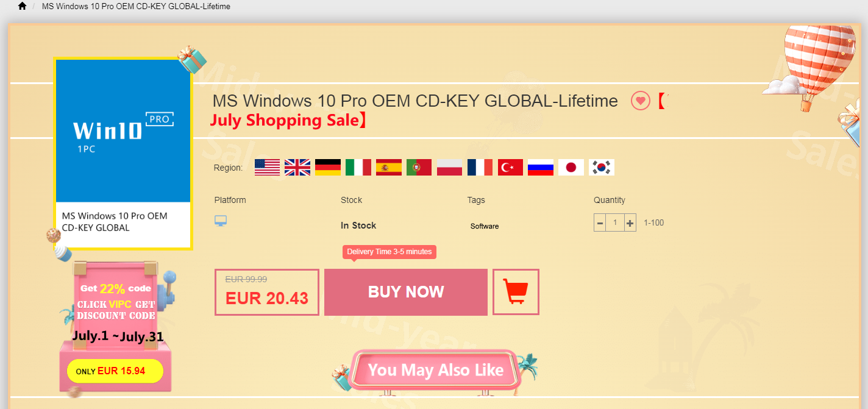Select the South Korean flag region

coord(602,167)
